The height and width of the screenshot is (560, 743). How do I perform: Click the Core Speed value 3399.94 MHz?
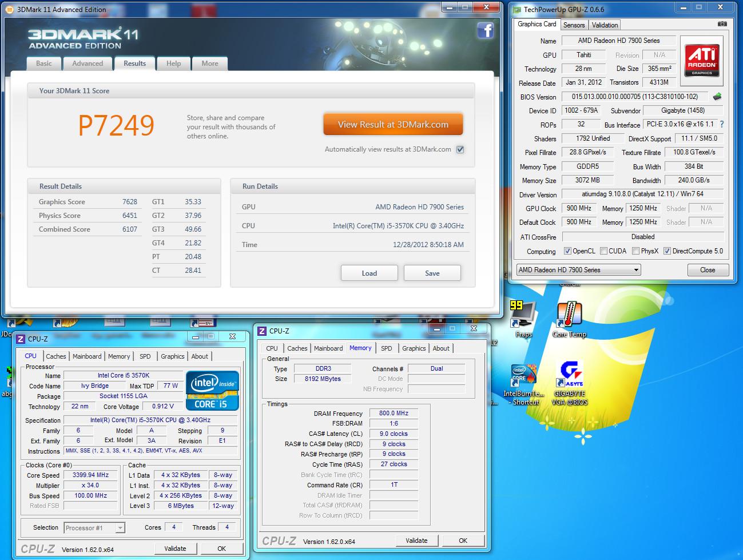[91, 475]
